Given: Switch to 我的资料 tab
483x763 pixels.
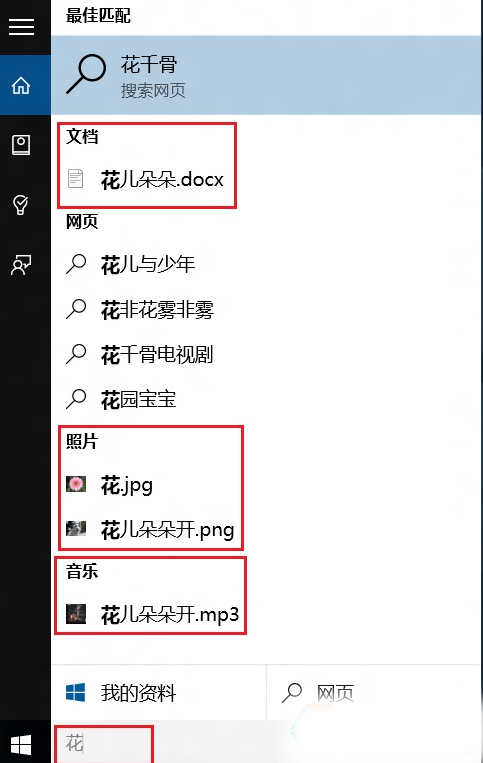Looking at the screenshot, I should point(159,692).
